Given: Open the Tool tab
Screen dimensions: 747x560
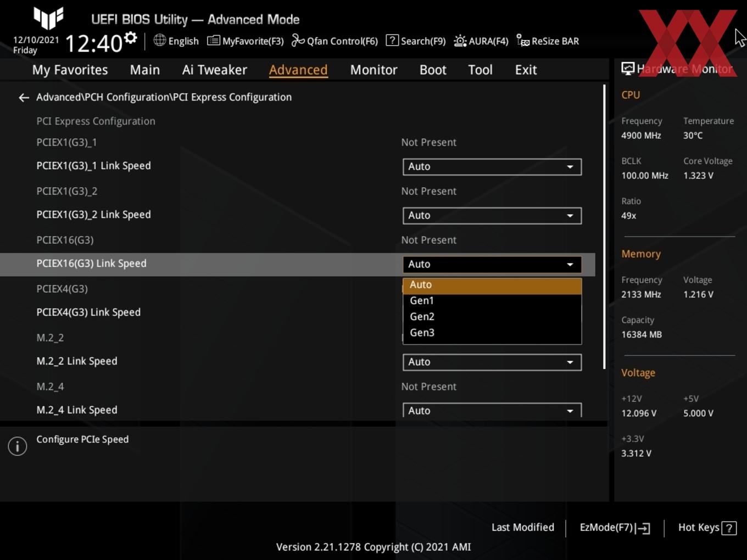Looking at the screenshot, I should point(480,70).
